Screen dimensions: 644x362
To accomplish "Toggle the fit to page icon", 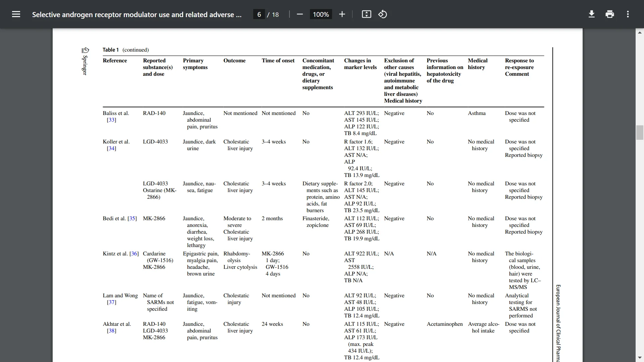I will (366, 14).
